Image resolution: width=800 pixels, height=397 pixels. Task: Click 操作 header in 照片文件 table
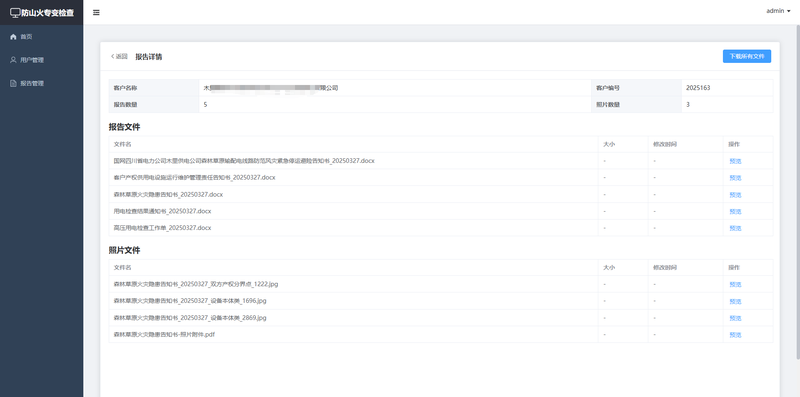click(734, 267)
